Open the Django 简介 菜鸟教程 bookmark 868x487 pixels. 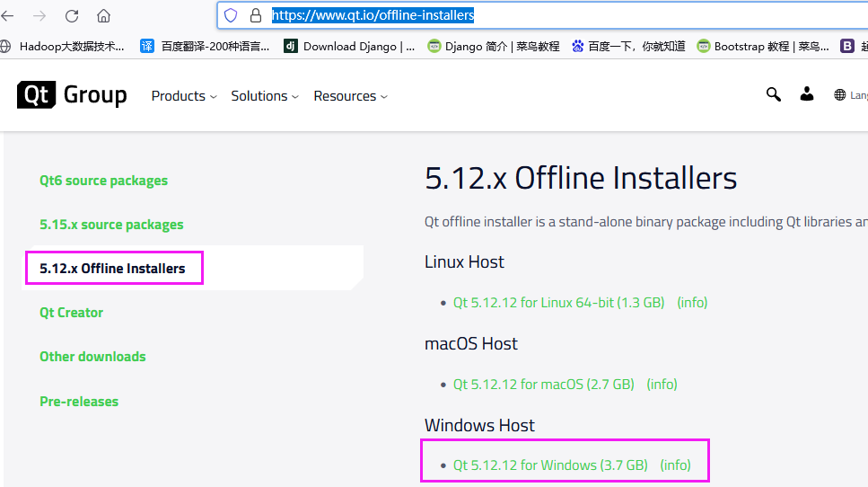(x=493, y=47)
